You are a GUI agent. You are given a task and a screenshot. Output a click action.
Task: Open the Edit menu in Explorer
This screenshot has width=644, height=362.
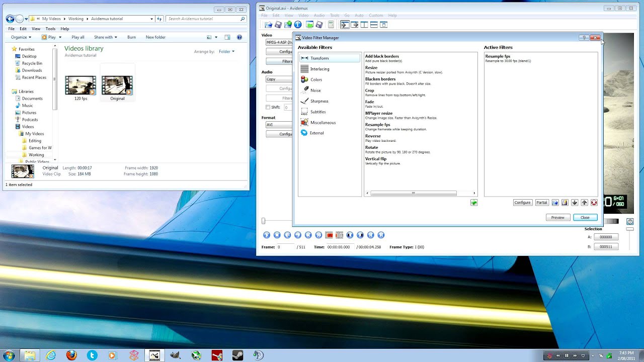pos(23,29)
